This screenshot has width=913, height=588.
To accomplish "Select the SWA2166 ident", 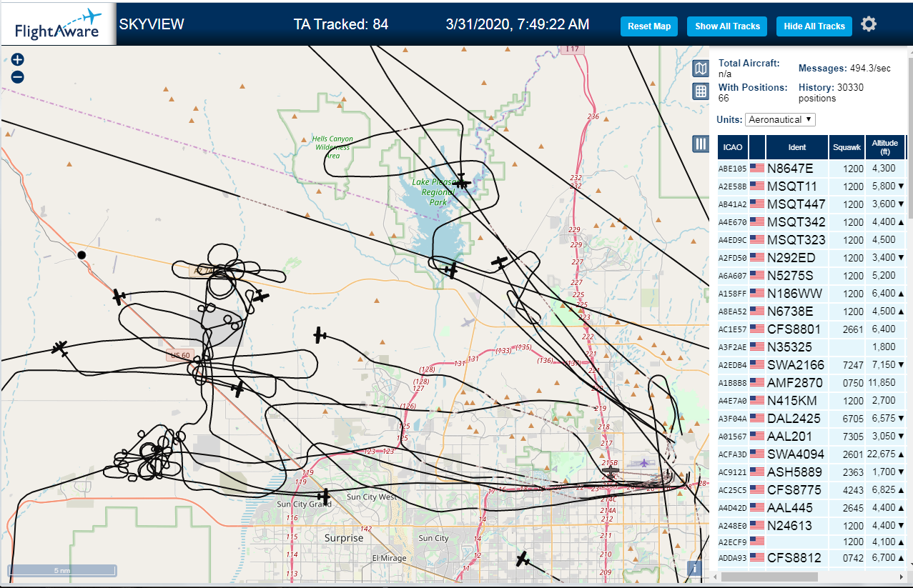I will point(796,365).
